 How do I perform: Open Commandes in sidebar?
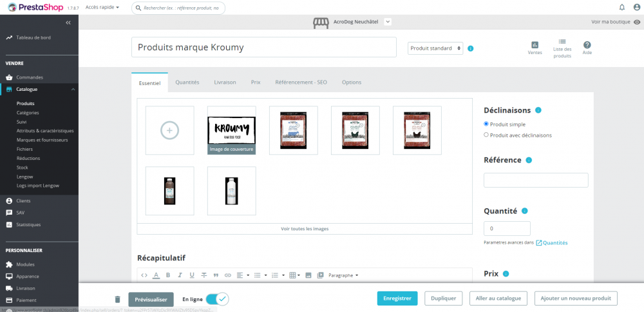point(30,77)
